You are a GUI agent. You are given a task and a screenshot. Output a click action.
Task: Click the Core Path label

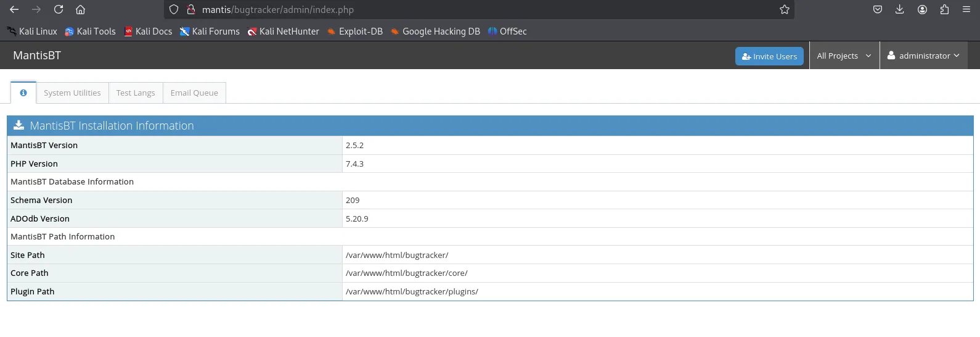30,273
